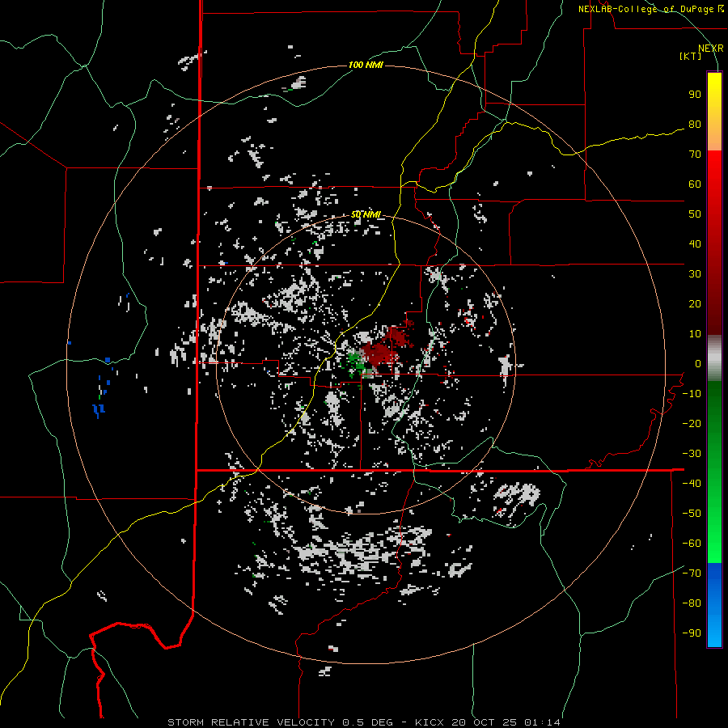
Task: Select the -40 value on the velocity scale
Action: 692,484
